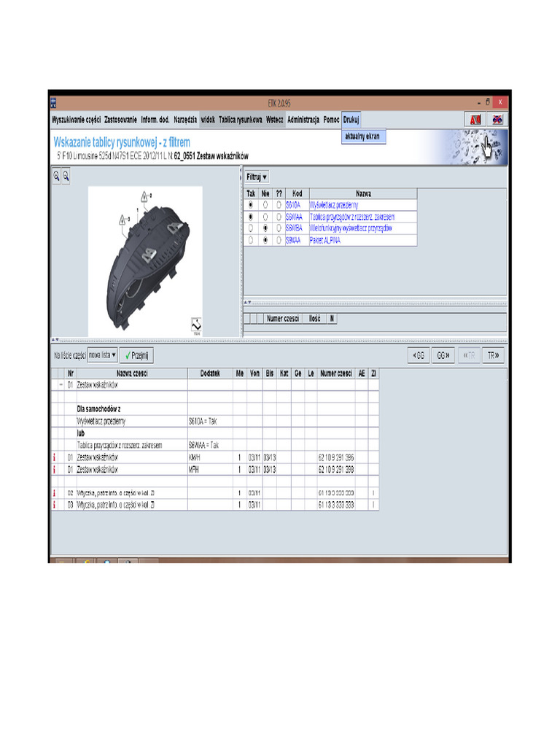Select the aktualny ekran menu entry
The width and height of the screenshot is (560, 747).
pyautogui.click(x=362, y=136)
